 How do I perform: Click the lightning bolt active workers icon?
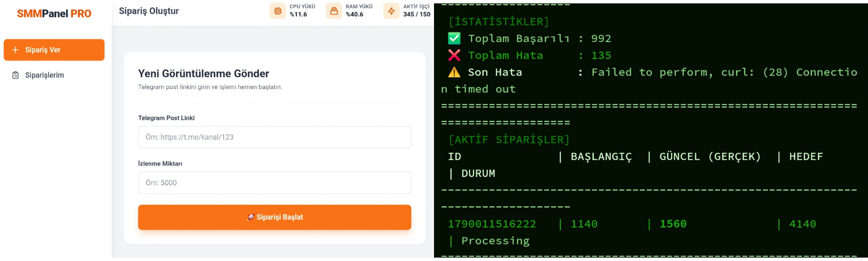click(x=391, y=11)
